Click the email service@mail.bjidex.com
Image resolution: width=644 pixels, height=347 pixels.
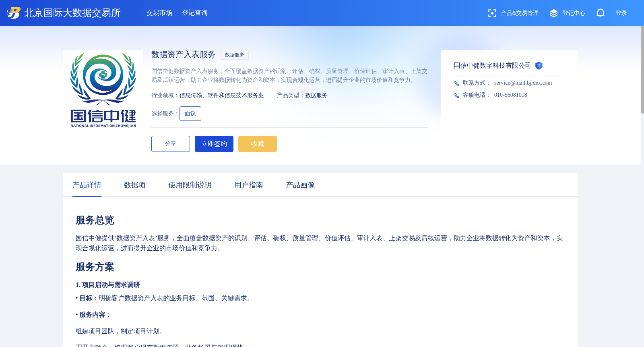(x=523, y=83)
